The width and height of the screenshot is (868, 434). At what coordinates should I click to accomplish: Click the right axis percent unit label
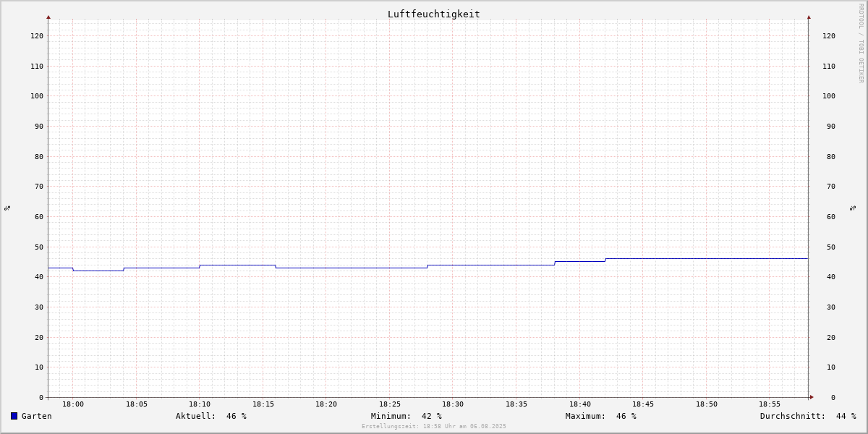tap(853, 208)
